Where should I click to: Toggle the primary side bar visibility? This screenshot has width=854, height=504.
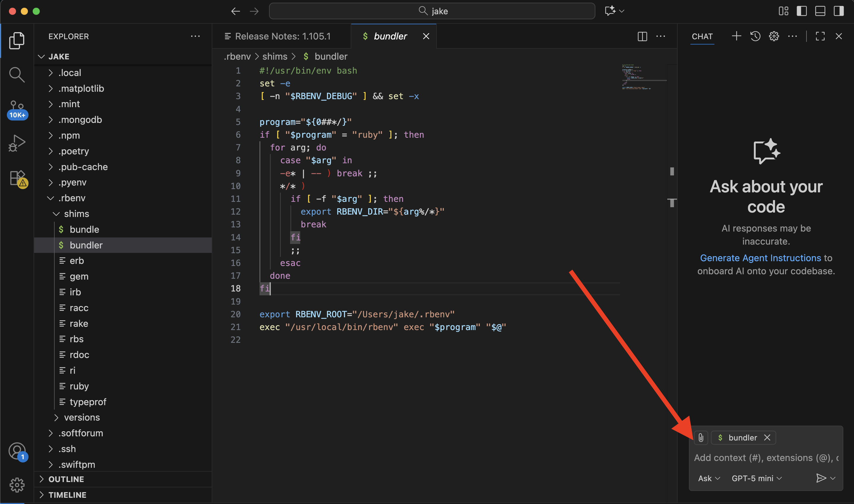pos(801,11)
